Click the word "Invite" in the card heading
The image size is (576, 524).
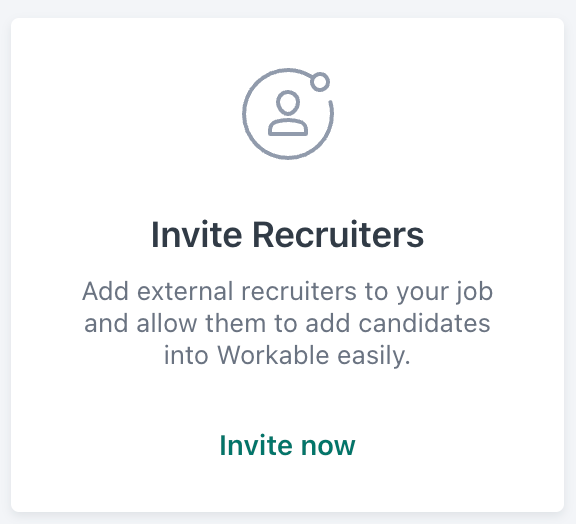pos(197,234)
